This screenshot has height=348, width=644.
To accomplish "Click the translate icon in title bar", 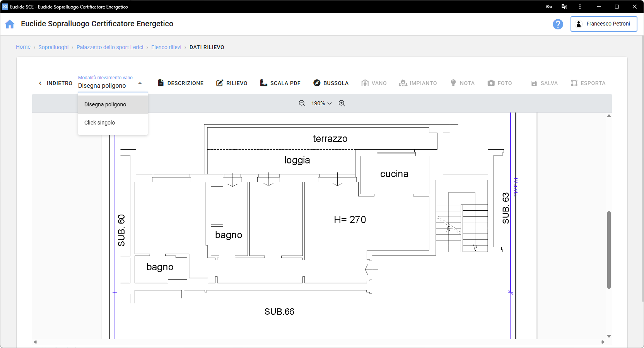I will point(564,7).
